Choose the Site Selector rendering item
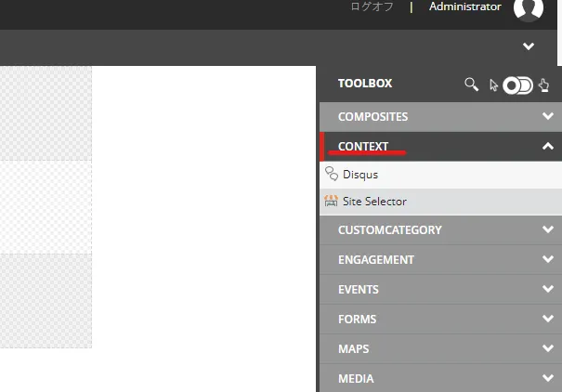This screenshot has width=562, height=392. [440, 202]
